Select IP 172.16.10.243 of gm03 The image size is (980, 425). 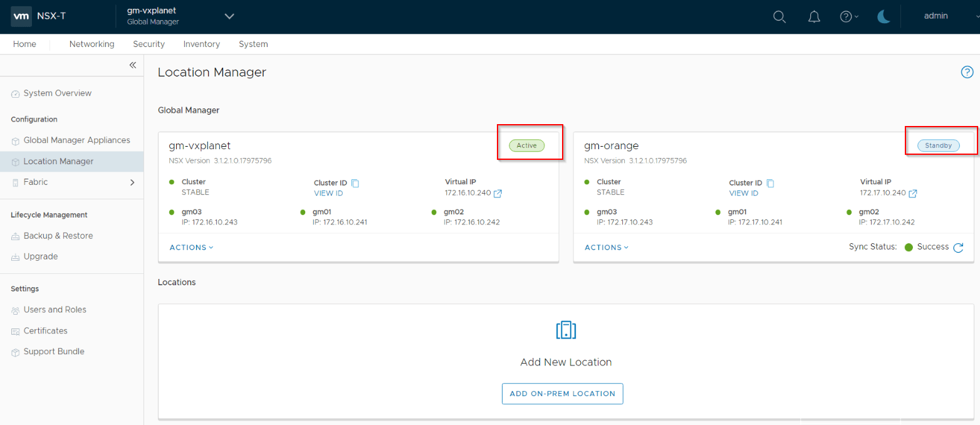pyautogui.click(x=209, y=222)
